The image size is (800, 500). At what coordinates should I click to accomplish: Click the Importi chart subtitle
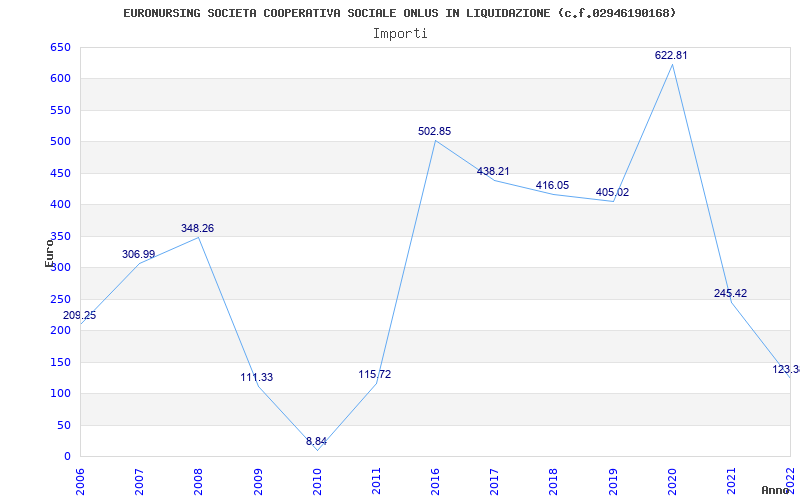click(400, 34)
